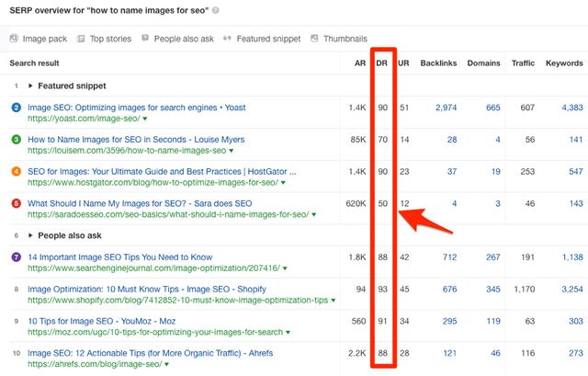This screenshot has width=588, height=376.
Task: Sort by the DR column header
Action: 382,63
